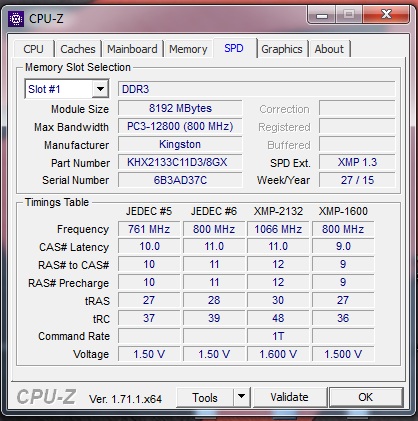Click the Week/Year value 27 / 15
Screen dimensions: 418x421
click(357, 180)
